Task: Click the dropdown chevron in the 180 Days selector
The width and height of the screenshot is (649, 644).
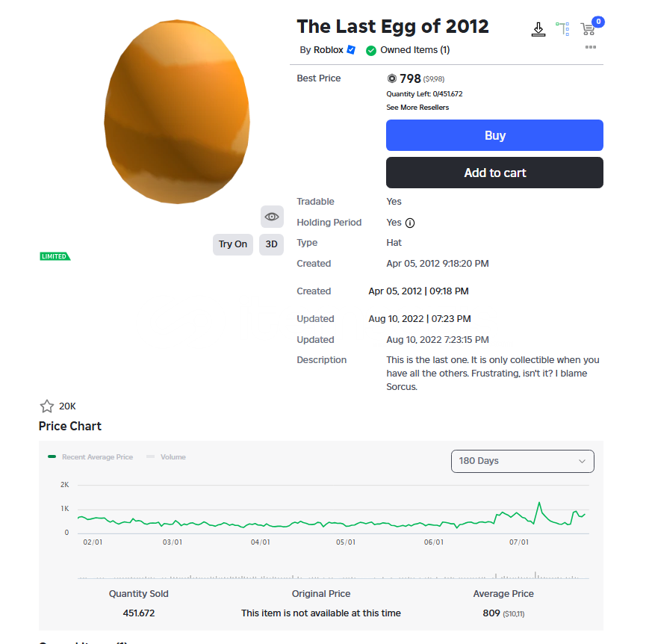Action: [x=582, y=461]
